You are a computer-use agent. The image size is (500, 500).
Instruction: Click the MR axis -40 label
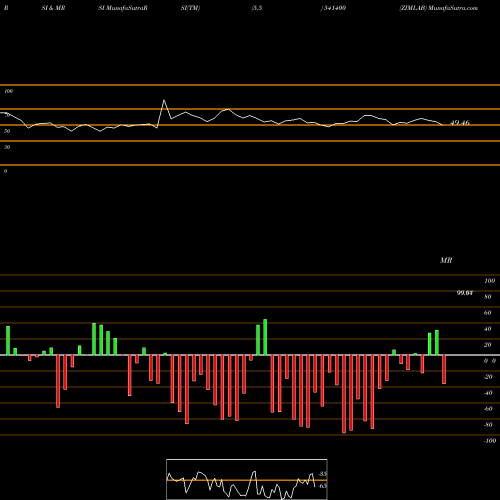[x=488, y=393]
